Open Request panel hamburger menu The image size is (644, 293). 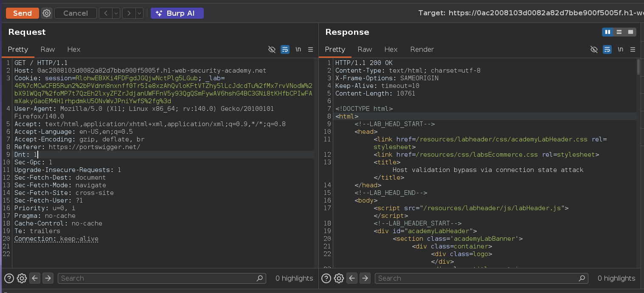click(310, 50)
